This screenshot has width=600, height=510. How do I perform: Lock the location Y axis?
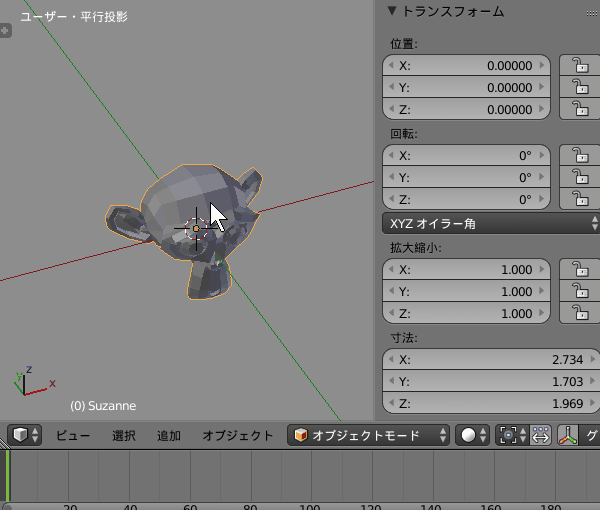click(580, 87)
